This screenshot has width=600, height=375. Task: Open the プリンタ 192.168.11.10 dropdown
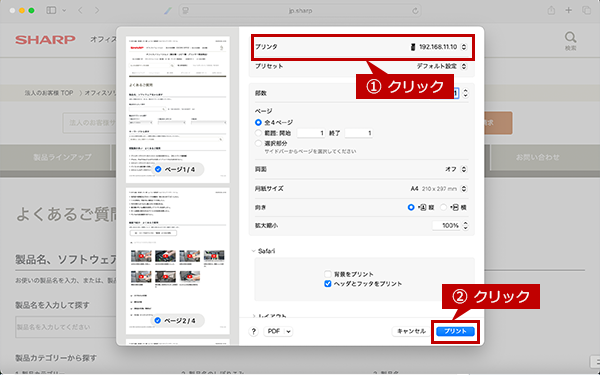pyautogui.click(x=363, y=47)
